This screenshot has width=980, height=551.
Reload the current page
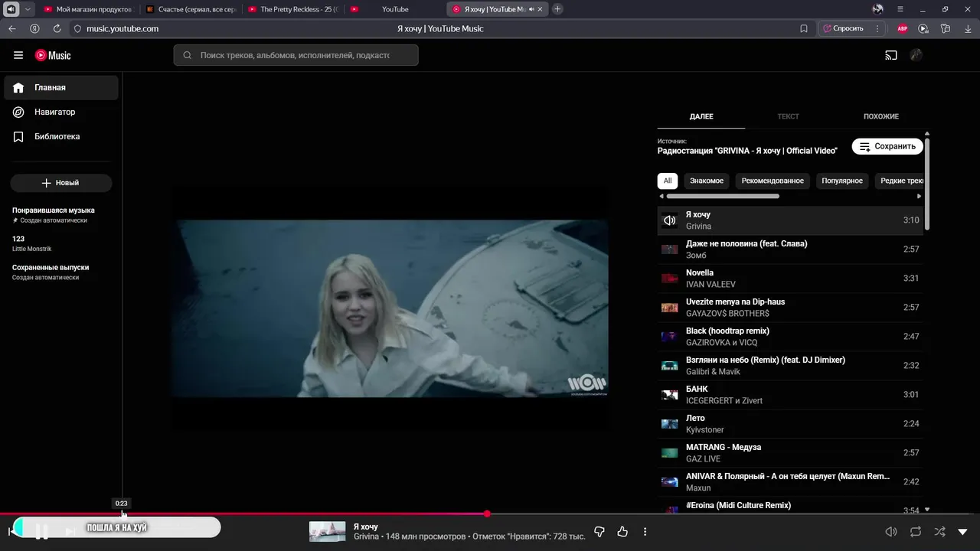pyautogui.click(x=57, y=28)
